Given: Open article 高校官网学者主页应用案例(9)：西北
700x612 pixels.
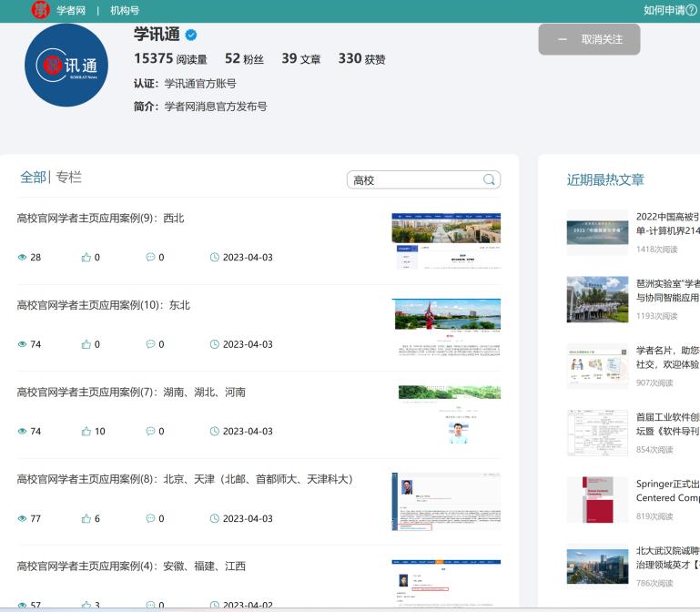Looking at the screenshot, I should (x=100, y=219).
